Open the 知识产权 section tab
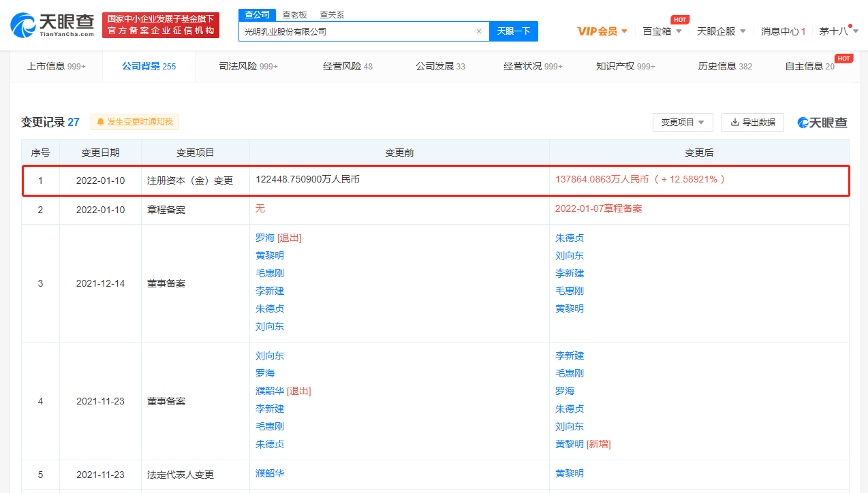This screenshot has height=493, width=868. point(625,66)
